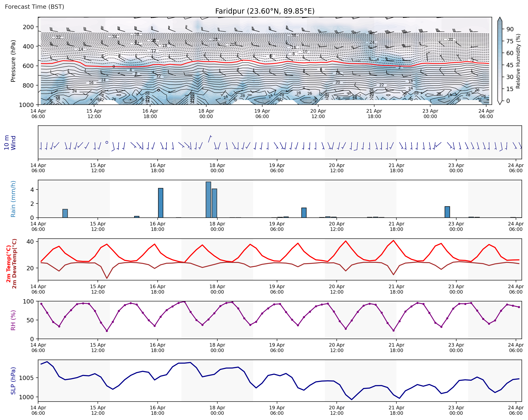Click the bottom arrow of the colorbar
The height and width of the screenshot is (420, 528).
[x=500, y=103]
